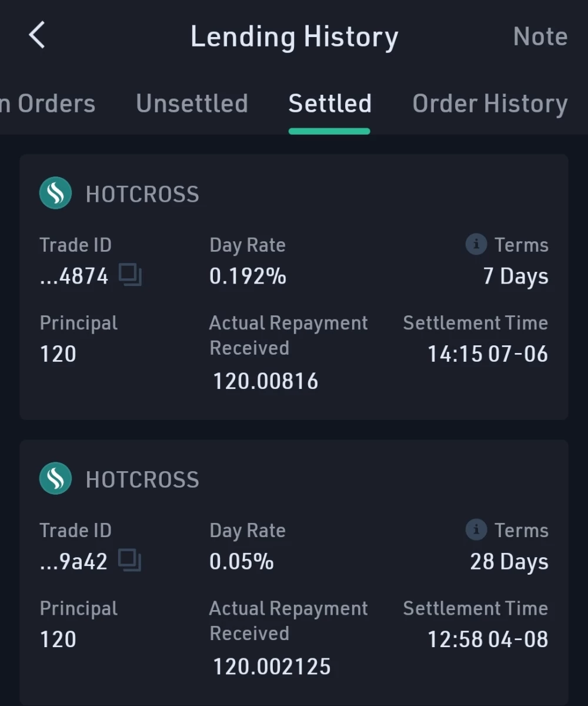This screenshot has height=706, width=588.
Task: Switch to the Order History tab
Action: pyautogui.click(x=490, y=104)
